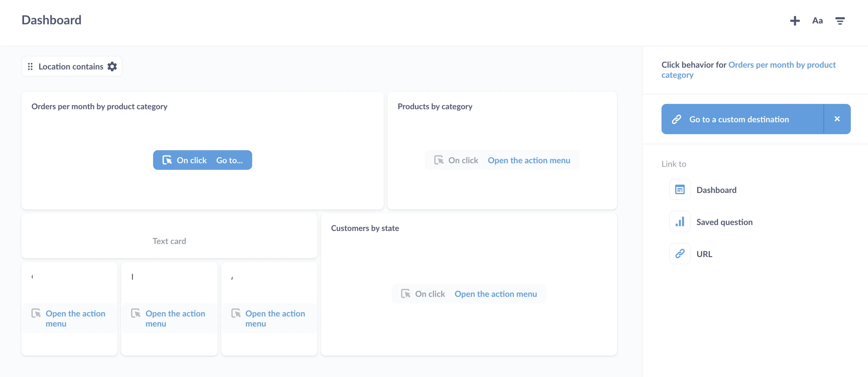Click the chain icon on Go to a custom destination
Image resolution: width=868 pixels, height=377 pixels.
click(676, 119)
